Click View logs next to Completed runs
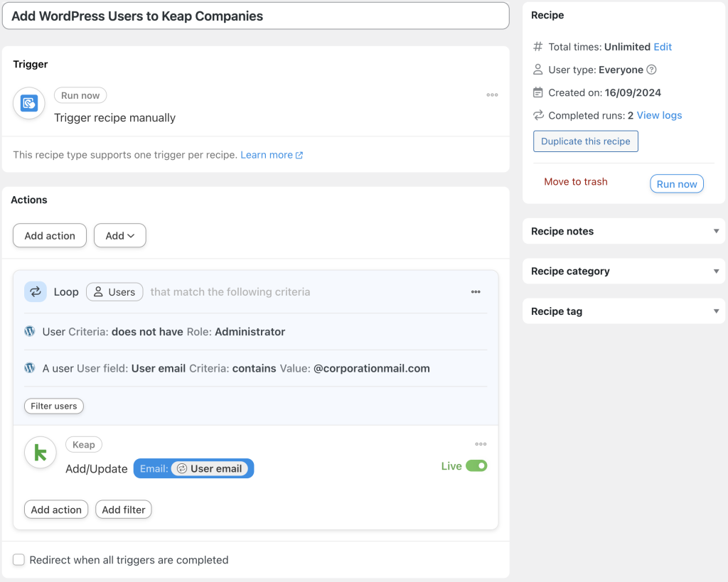Viewport: 728px width, 582px height. point(658,115)
